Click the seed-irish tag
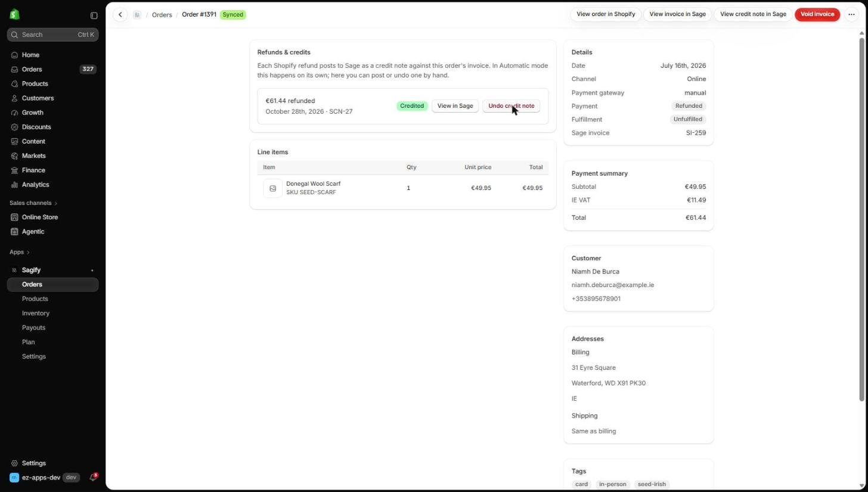This screenshot has width=868, height=492. pos(651,484)
